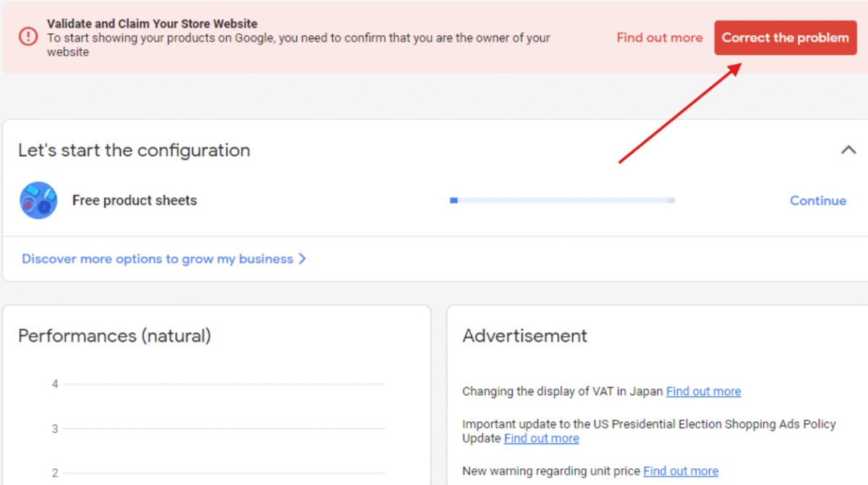868x485 pixels.
Task: Click the Advertisement card heading
Action: coord(524,336)
